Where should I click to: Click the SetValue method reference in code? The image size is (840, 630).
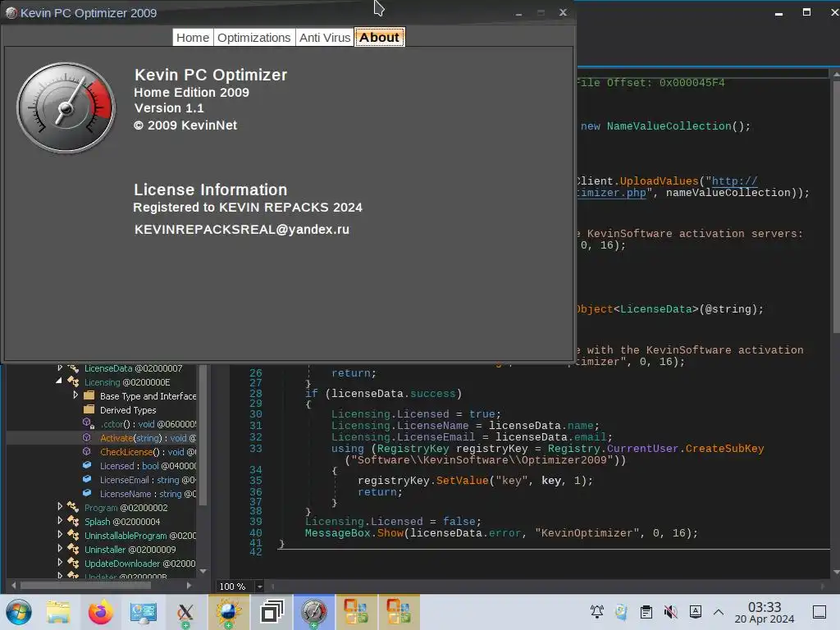click(463, 481)
